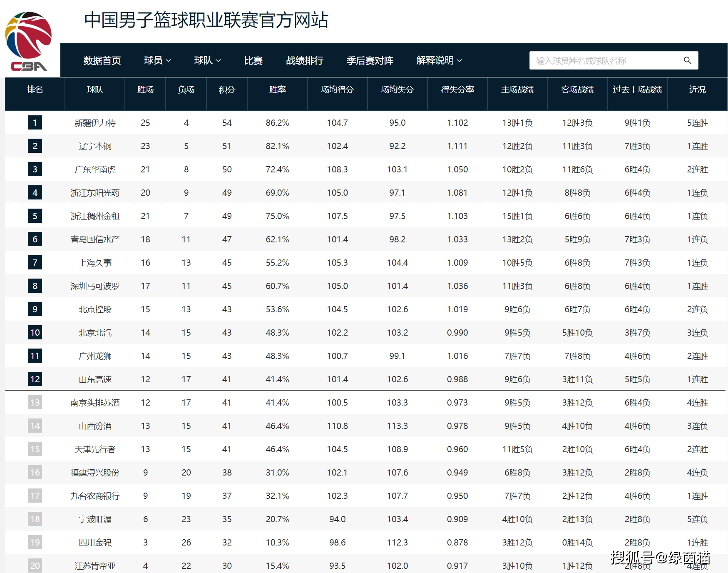Screen dimensions: 728x573
Task: Click the CBA league logo
Action: (x=28, y=41)
